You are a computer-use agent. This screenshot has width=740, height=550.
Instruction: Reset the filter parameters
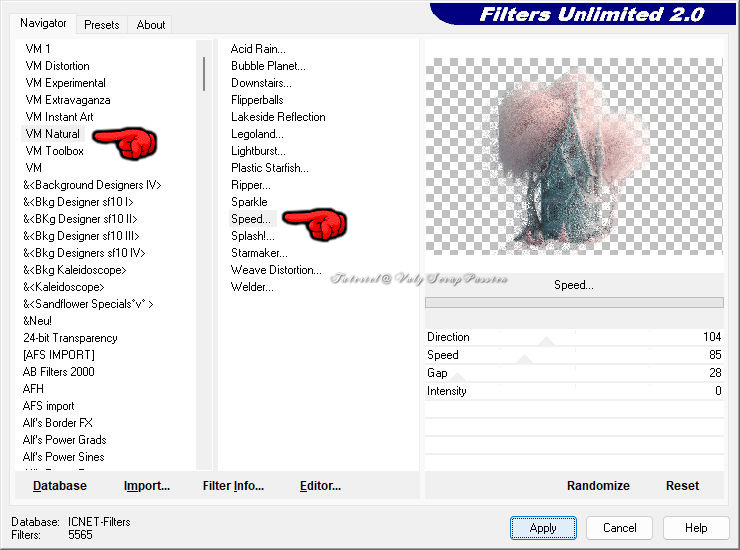coord(682,486)
